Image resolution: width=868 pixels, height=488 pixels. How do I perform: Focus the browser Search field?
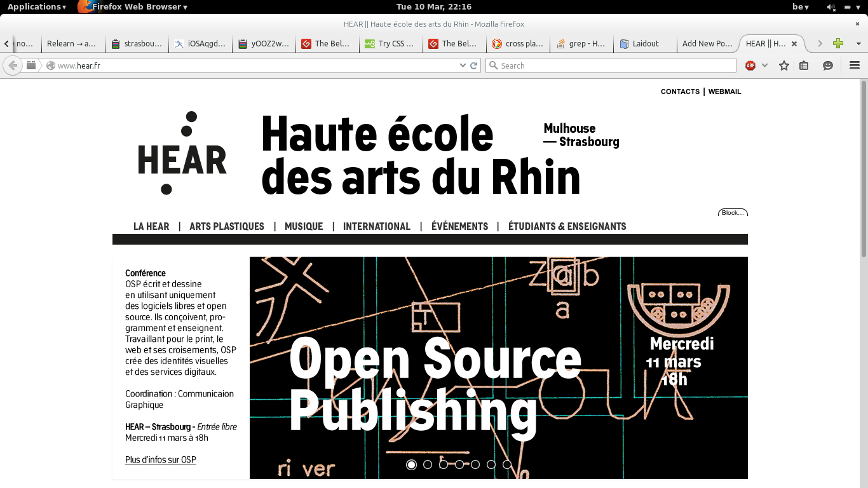click(x=611, y=65)
